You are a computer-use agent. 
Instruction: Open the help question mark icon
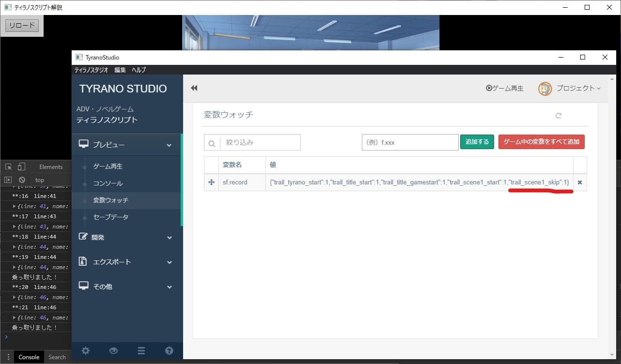169,351
